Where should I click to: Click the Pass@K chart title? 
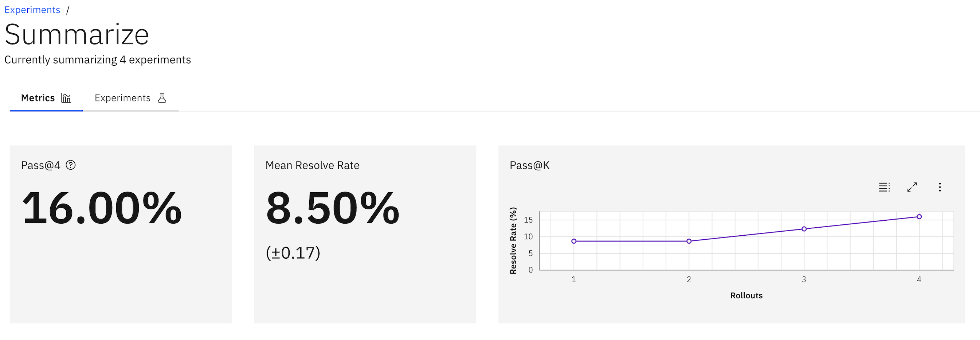click(x=529, y=166)
